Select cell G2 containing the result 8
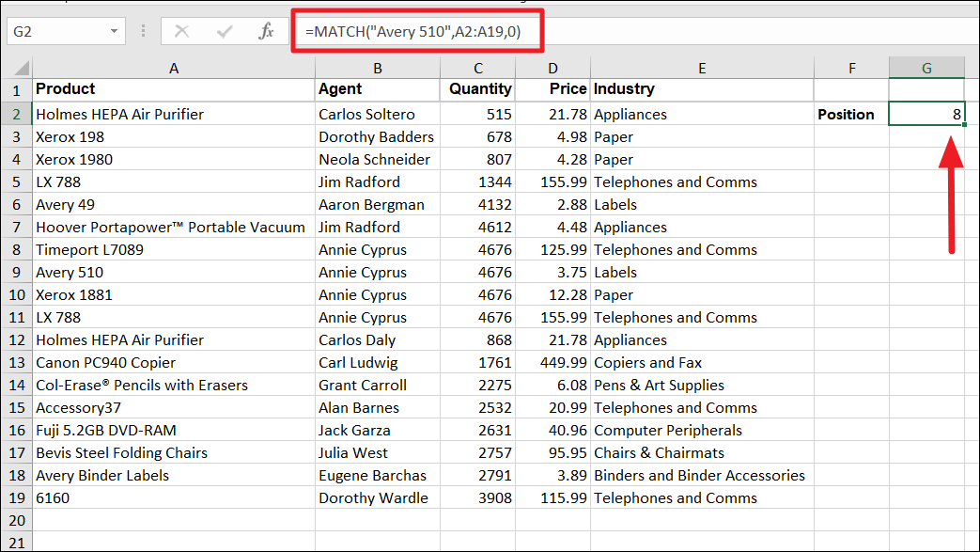Image resolution: width=980 pixels, height=552 pixels. coord(926,114)
